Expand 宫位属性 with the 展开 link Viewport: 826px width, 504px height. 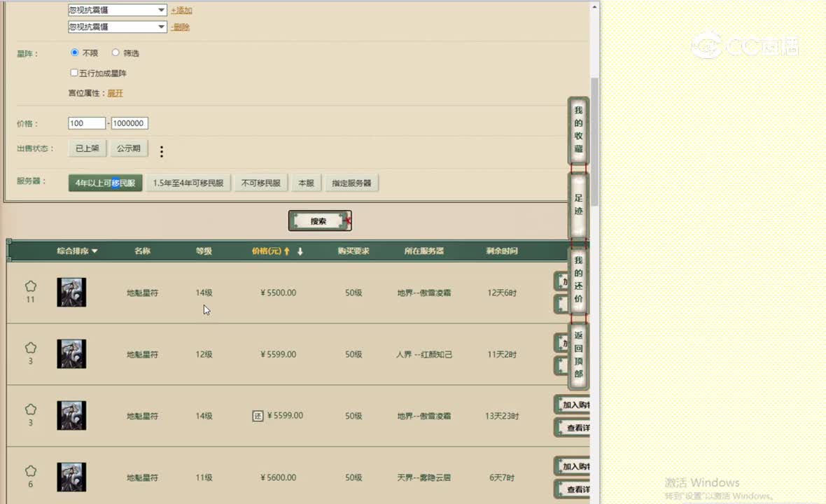[115, 93]
